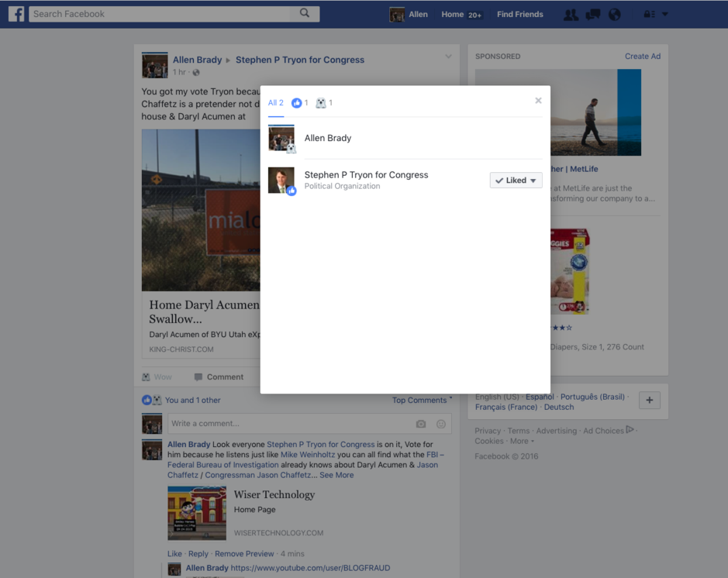728x578 pixels.
Task: Open the FBI – Federal Bureau of Investigation link
Action: [305, 459]
